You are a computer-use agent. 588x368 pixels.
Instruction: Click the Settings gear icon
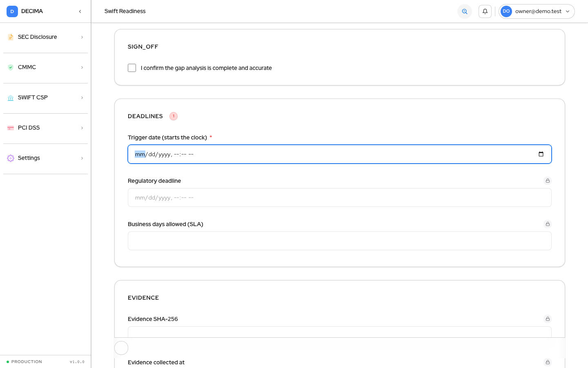pos(11,158)
